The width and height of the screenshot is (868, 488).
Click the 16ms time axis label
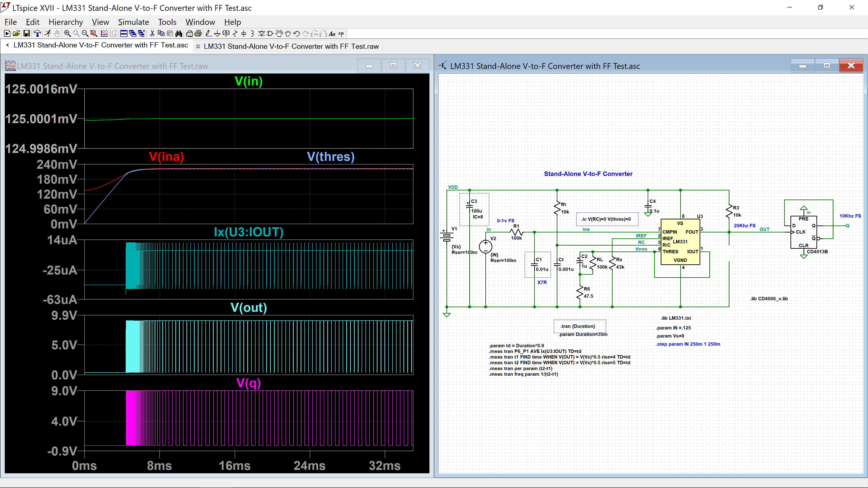[x=235, y=466]
